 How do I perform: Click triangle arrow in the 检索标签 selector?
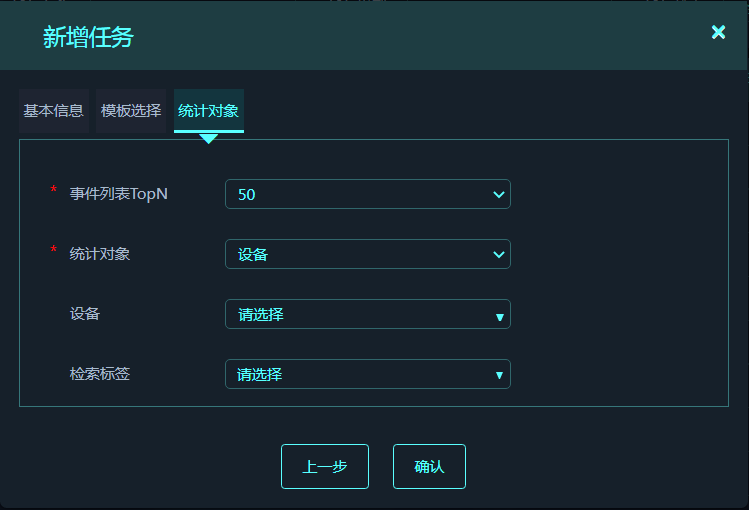tap(499, 375)
